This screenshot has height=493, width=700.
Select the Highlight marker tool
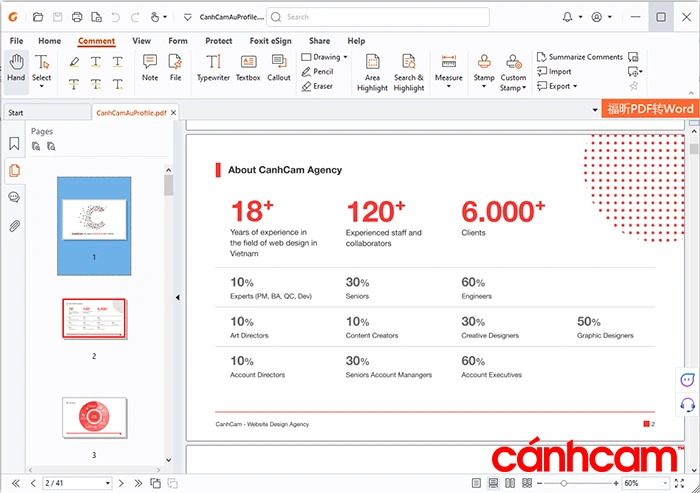pos(75,62)
